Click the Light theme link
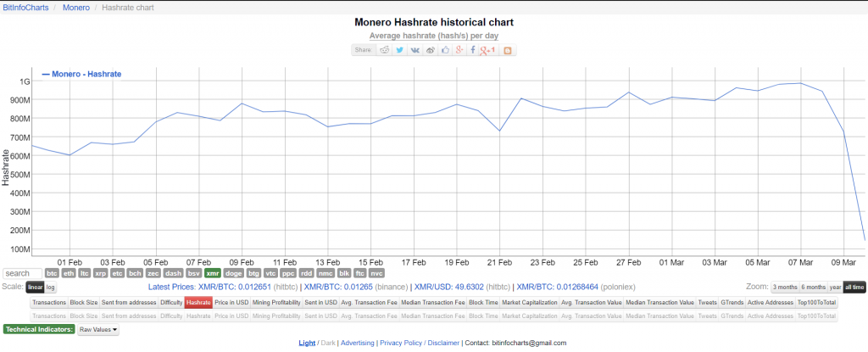This screenshot has width=868, height=352. (307, 343)
